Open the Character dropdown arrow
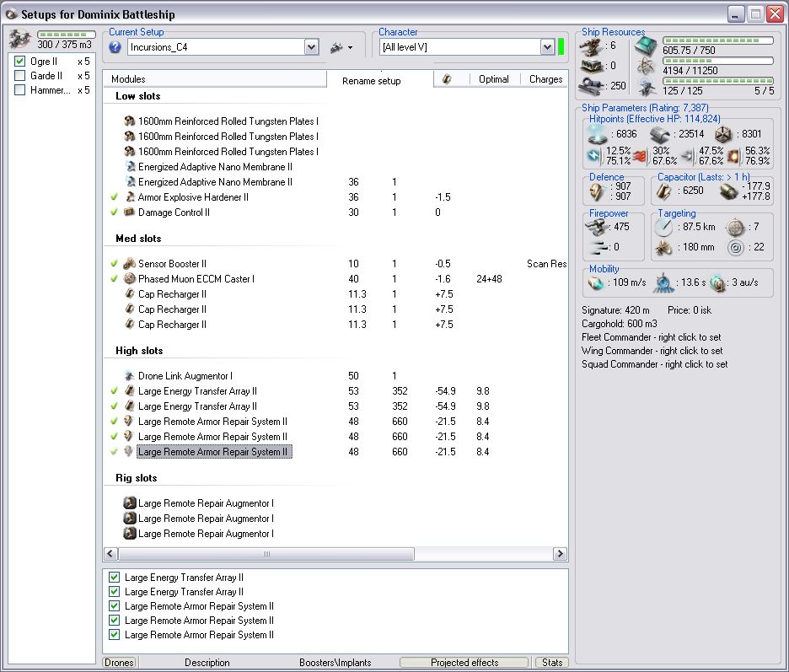Image resolution: width=789 pixels, height=672 pixels. (x=547, y=47)
